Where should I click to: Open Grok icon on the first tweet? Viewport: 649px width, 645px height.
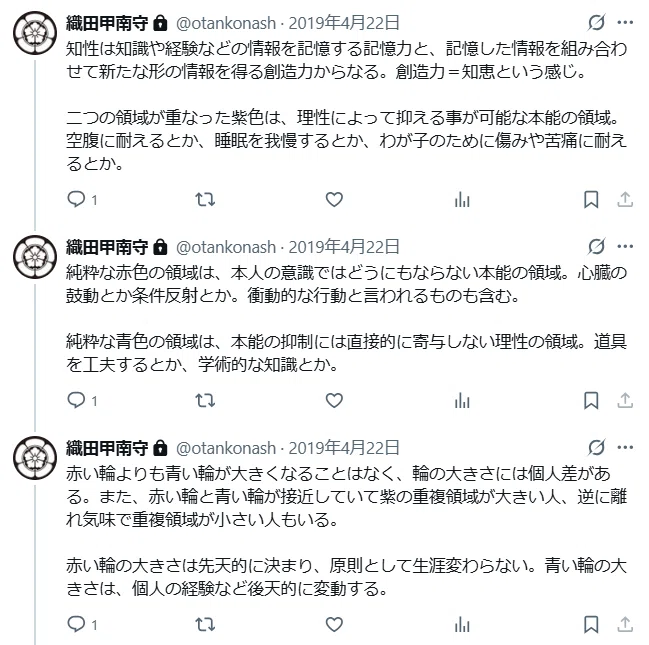pos(596,23)
